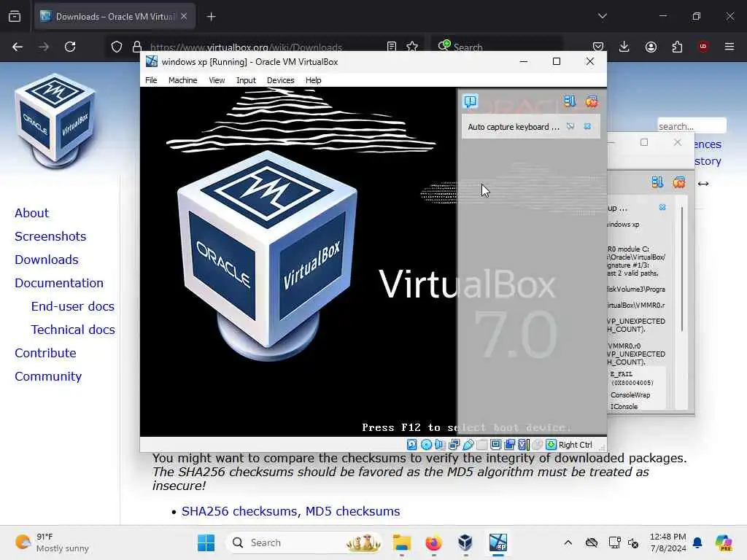
Task: Open the Devices menu
Action: (x=280, y=80)
